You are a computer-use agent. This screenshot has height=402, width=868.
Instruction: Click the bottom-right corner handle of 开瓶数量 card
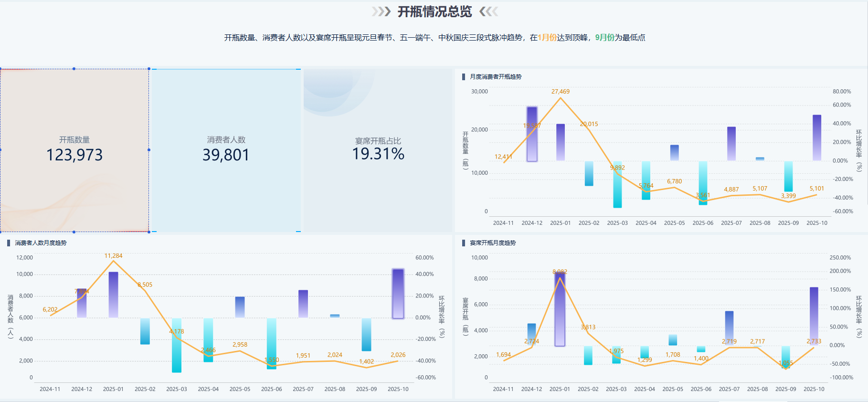pos(149,232)
